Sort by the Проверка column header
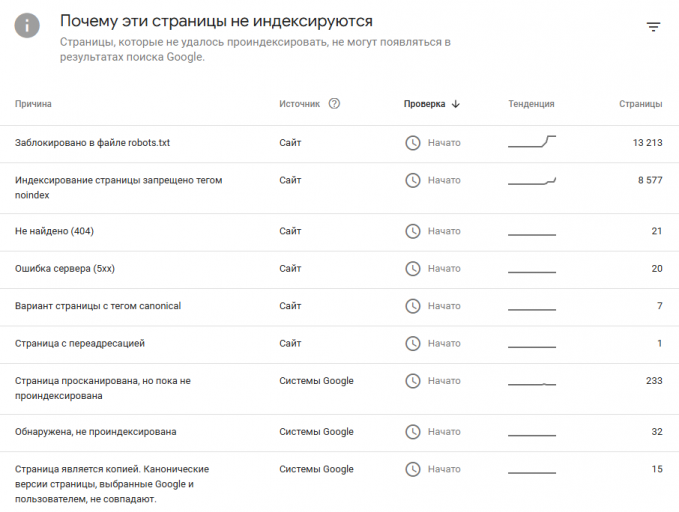 click(x=424, y=104)
